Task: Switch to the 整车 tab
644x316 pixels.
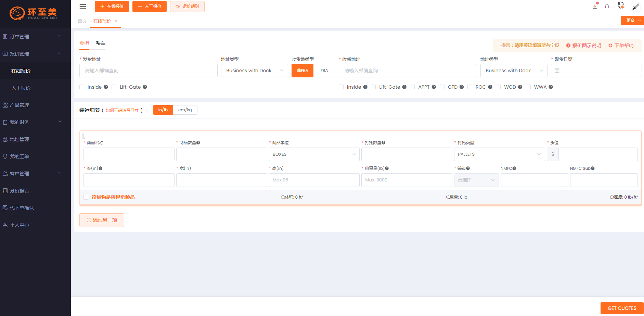Action: point(100,43)
